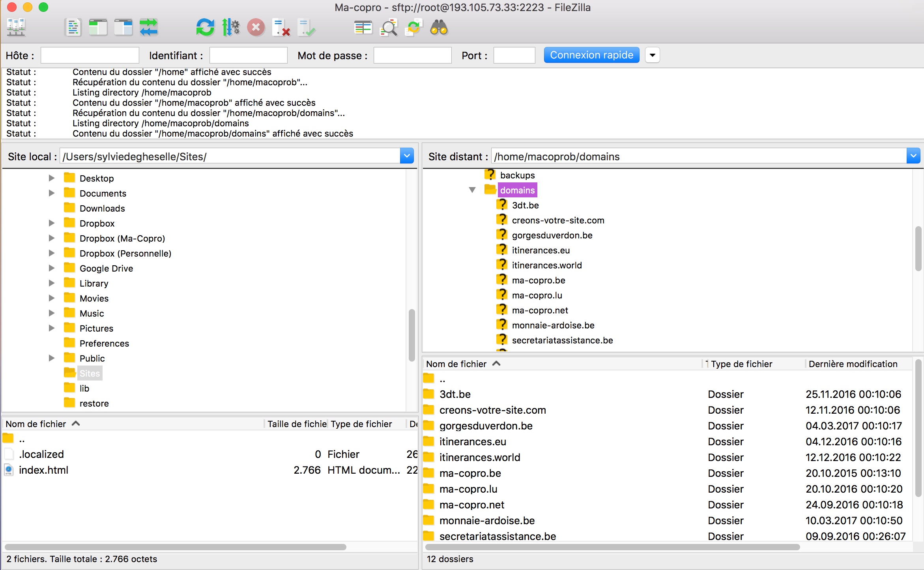Expand the Dropbox (Ma-Copro) folder
The height and width of the screenshot is (570, 924).
52,238
